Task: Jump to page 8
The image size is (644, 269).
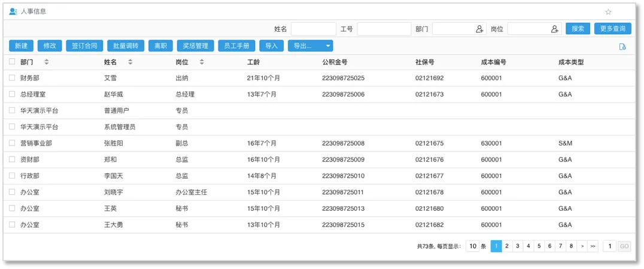Action: (571, 246)
